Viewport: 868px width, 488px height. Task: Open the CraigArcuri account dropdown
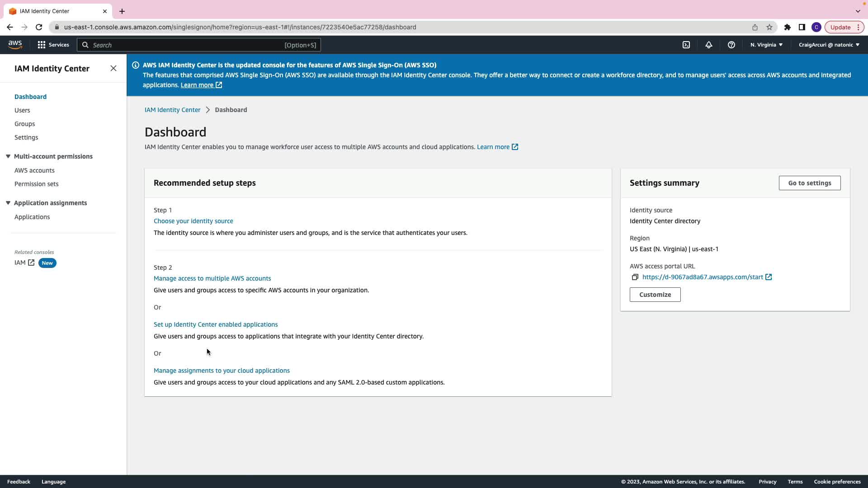click(x=828, y=45)
